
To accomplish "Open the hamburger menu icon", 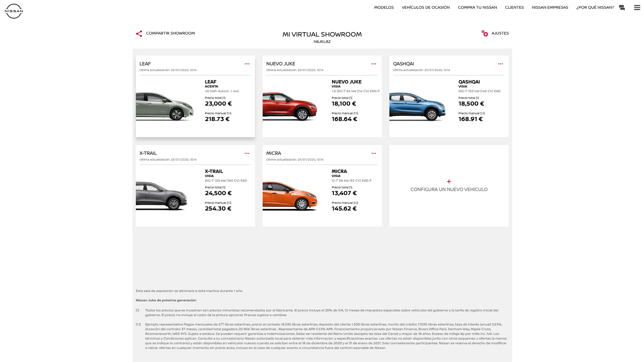I will point(637,7).
